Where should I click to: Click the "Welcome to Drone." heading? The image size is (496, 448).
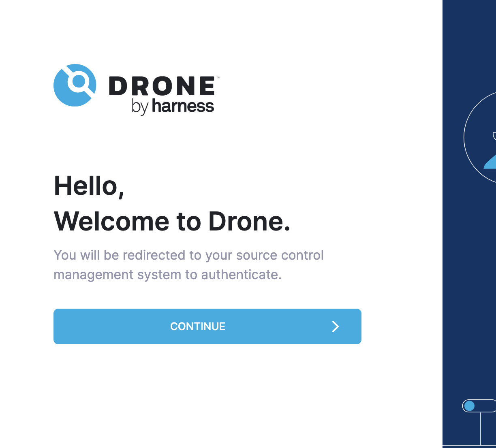click(172, 222)
